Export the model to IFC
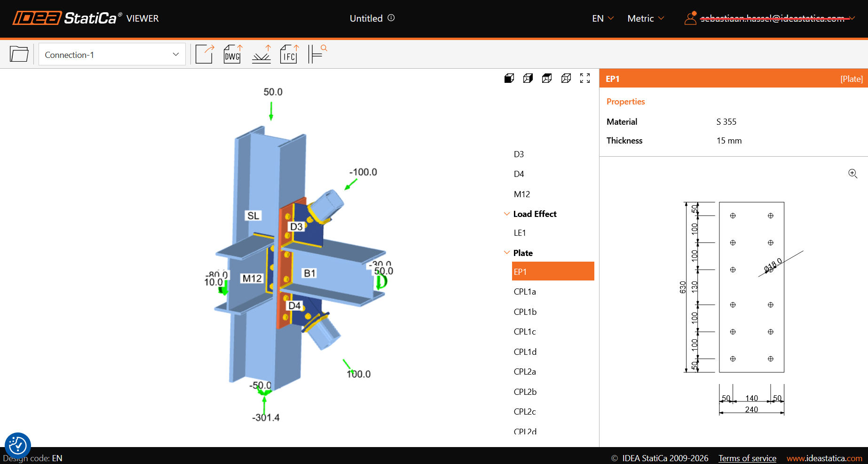868x464 pixels. pyautogui.click(x=289, y=54)
